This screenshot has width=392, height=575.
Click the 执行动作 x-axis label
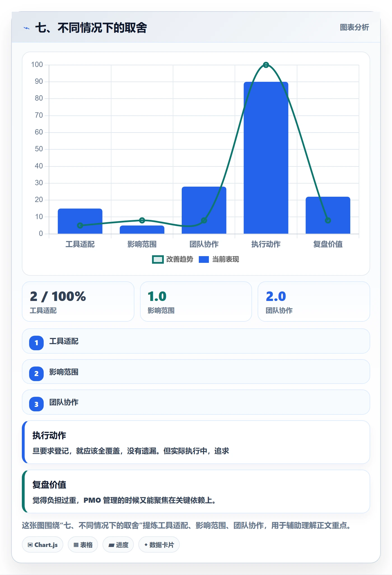(x=266, y=244)
